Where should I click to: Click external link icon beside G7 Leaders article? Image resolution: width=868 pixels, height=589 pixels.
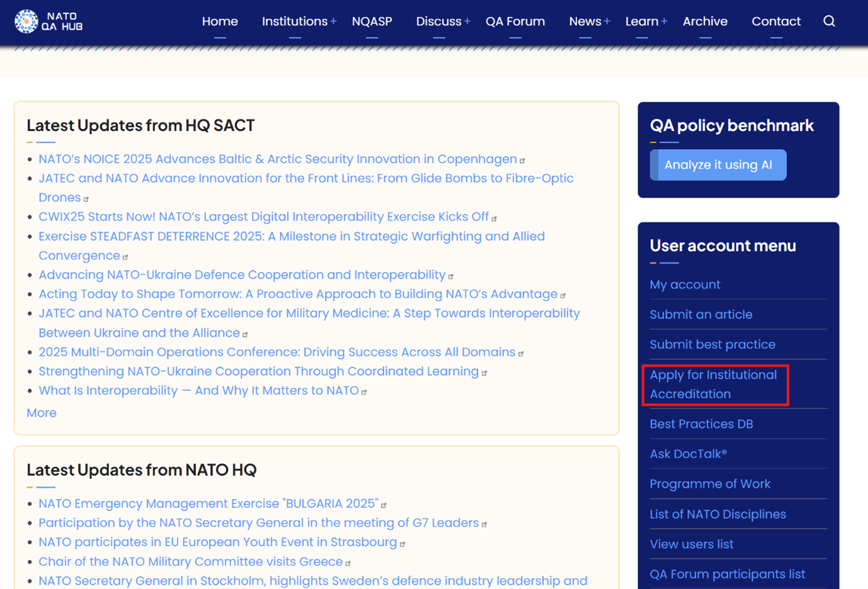(484, 524)
